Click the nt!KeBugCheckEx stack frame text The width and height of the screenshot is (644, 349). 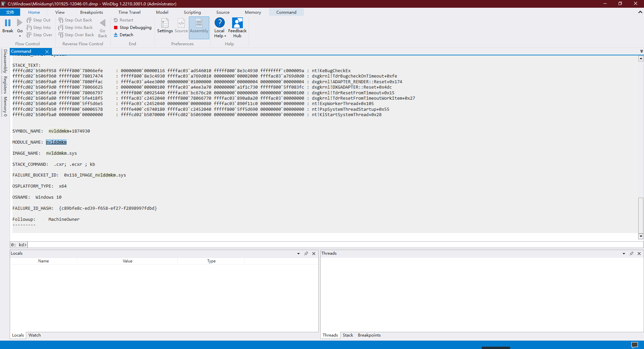[331, 71]
